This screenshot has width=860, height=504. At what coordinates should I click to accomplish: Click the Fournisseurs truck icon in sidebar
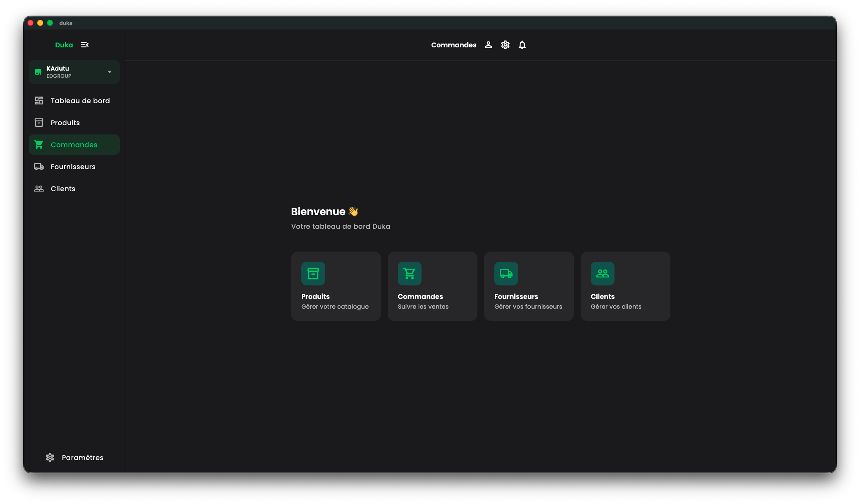[39, 167]
